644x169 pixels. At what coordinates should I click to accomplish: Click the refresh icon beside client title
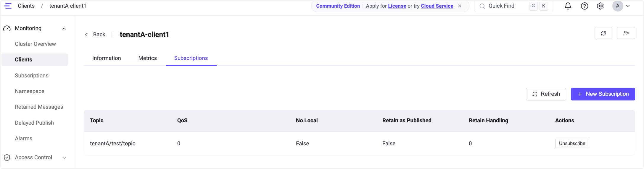point(603,33)
